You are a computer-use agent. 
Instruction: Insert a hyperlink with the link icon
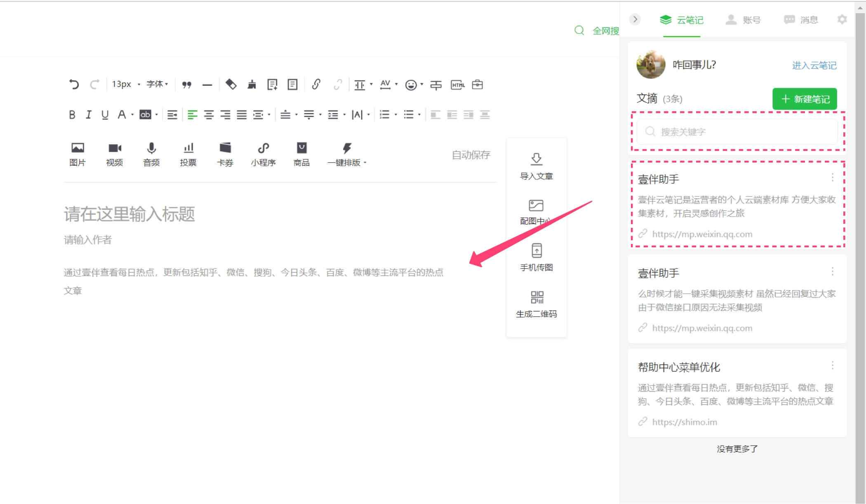click(316, 84)
